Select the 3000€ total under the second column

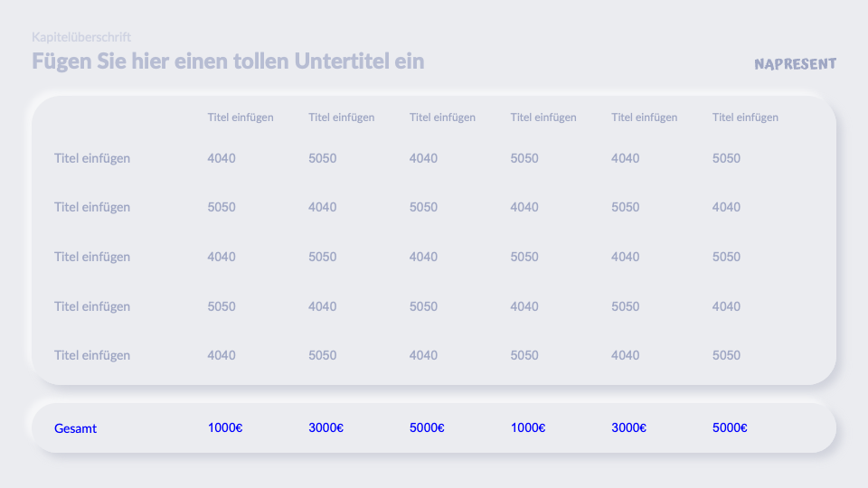pyautogui.click(x=325, y=427)
